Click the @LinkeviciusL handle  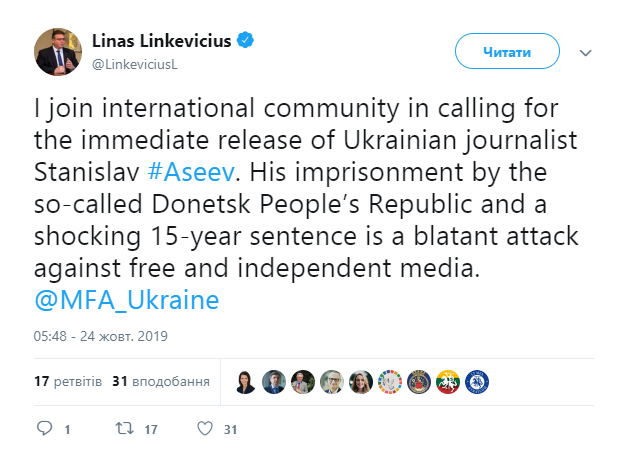(x=134, y=63)
